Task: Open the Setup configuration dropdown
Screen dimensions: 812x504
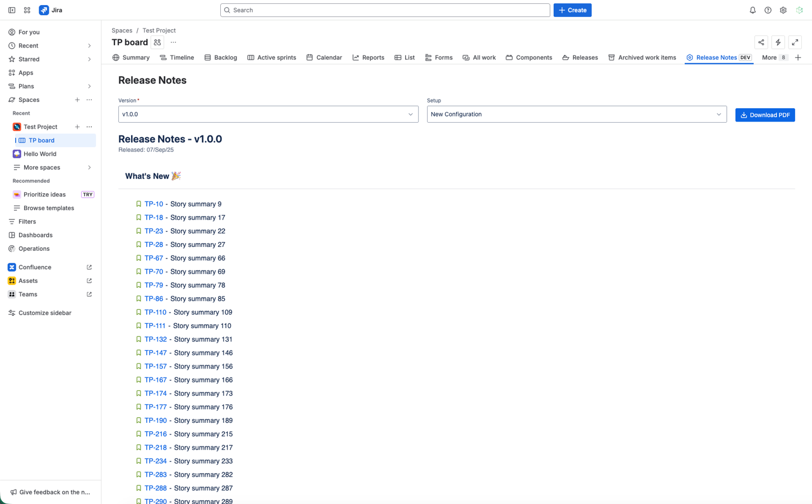Action: pyautogui.click(x=576, y=114)
